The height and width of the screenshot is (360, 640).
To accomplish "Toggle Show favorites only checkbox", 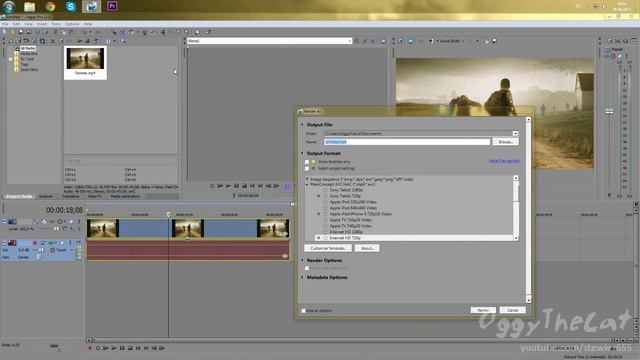I will 307,162.
